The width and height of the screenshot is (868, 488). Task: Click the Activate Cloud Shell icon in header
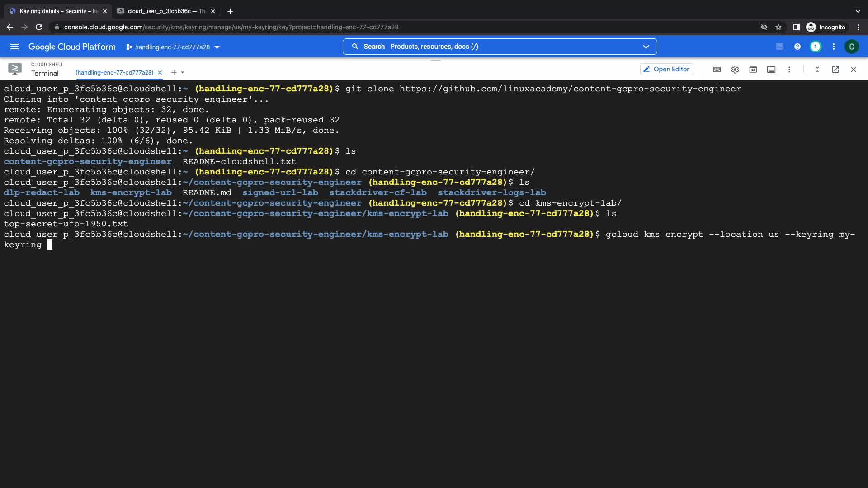(779, 47)
